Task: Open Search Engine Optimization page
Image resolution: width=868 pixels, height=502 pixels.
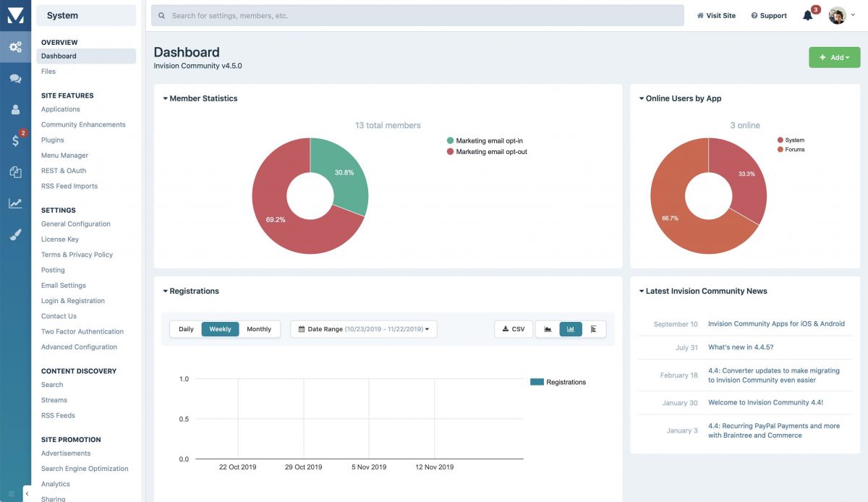Action: point(85,469)
